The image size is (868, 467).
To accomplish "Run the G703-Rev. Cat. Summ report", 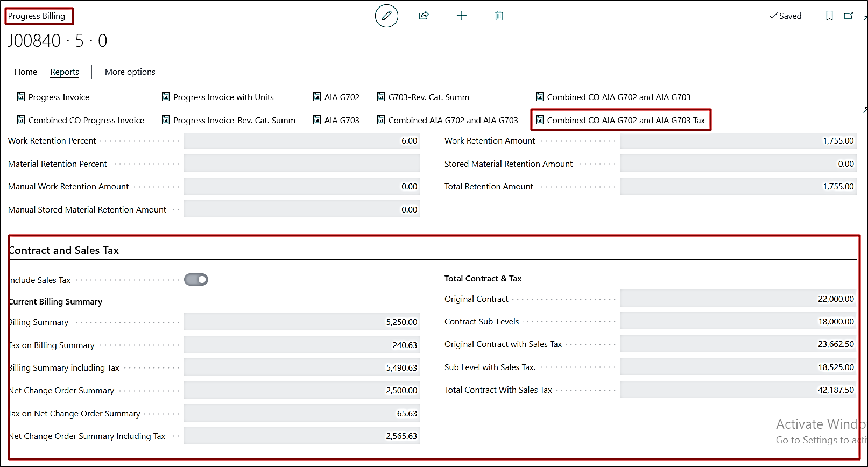I will tap(429, 97).
